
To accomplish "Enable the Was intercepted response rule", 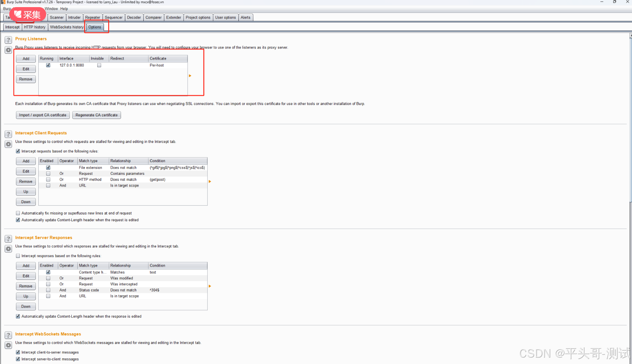I will pyautogui.click(x=48, y=284).
